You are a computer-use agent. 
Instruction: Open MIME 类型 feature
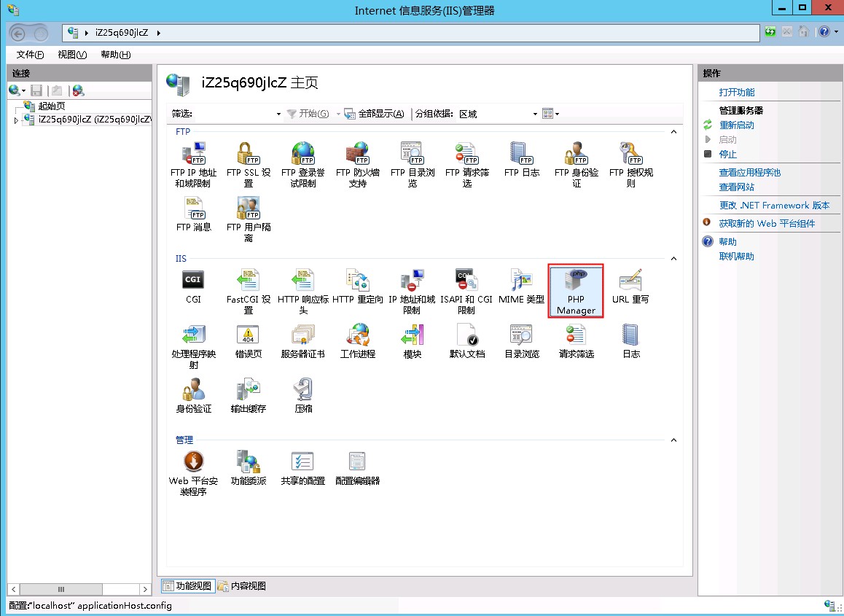tap(522, 286)
